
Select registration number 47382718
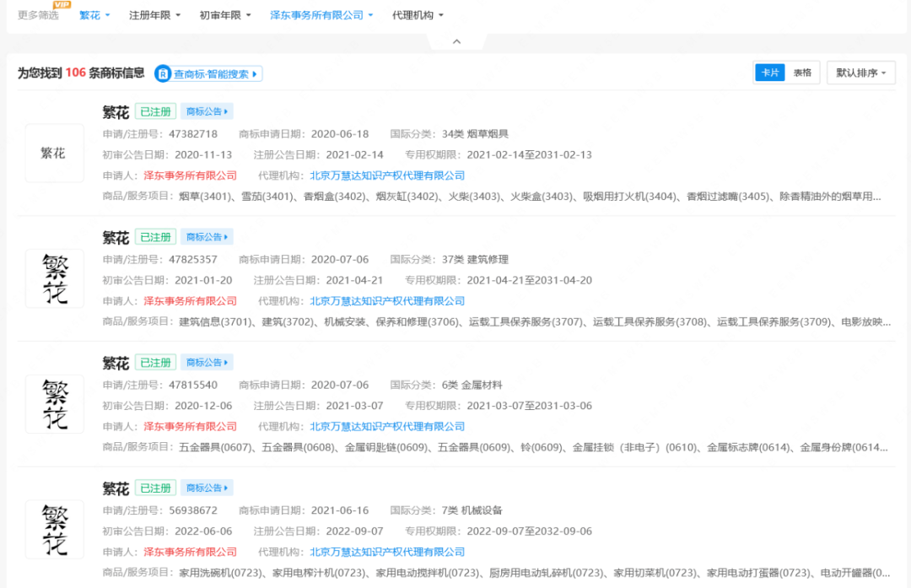pyautogui.click(x=193, y=134)
